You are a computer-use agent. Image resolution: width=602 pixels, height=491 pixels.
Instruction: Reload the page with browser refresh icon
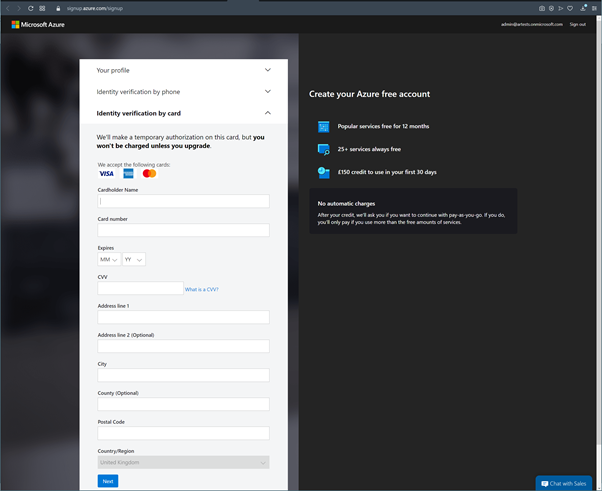(x=30, y=8)
